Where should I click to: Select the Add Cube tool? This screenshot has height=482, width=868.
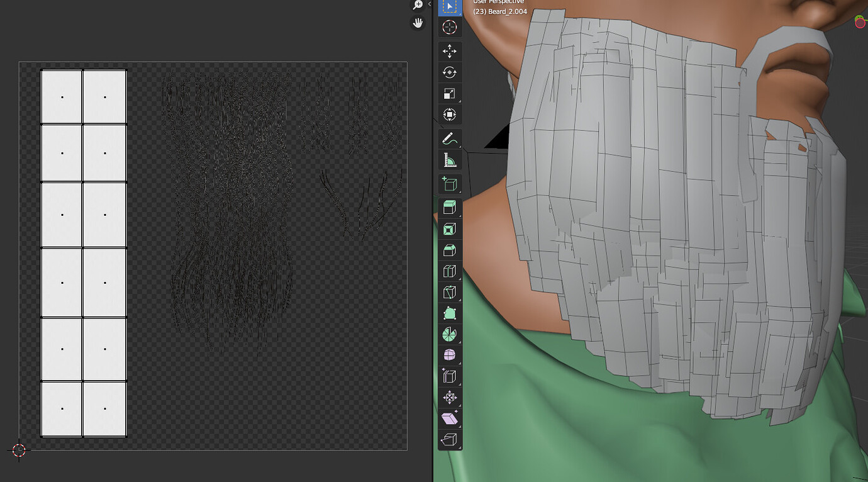coord(449,184)
